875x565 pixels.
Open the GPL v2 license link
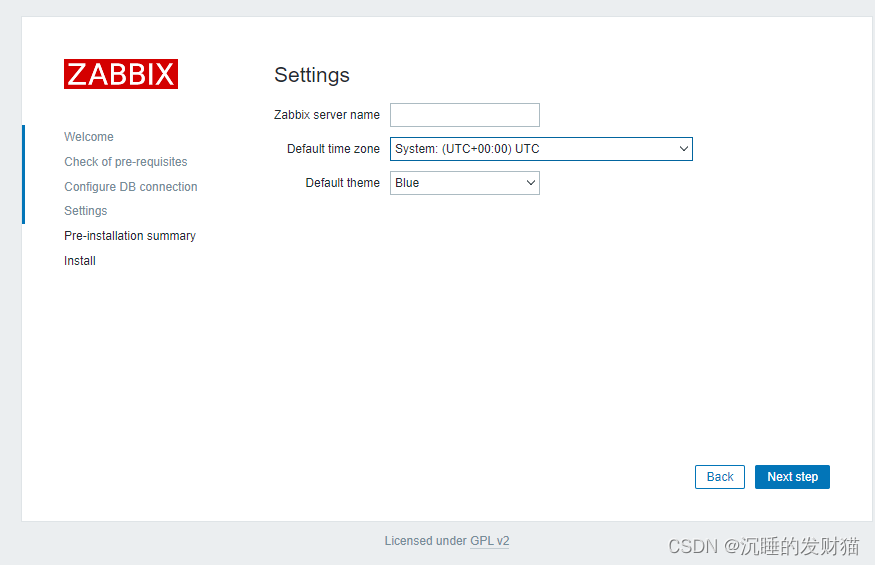point(489,541)
